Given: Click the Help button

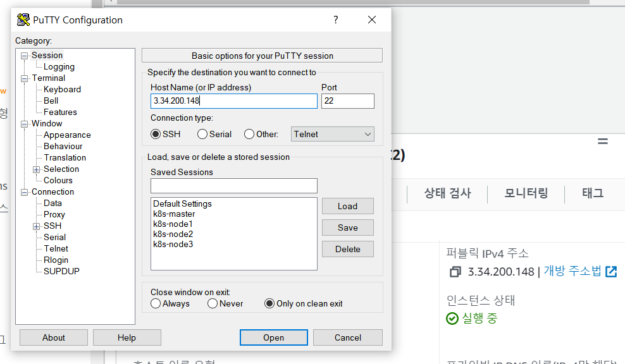Looking at the screenshot, I should click(127, 337).
